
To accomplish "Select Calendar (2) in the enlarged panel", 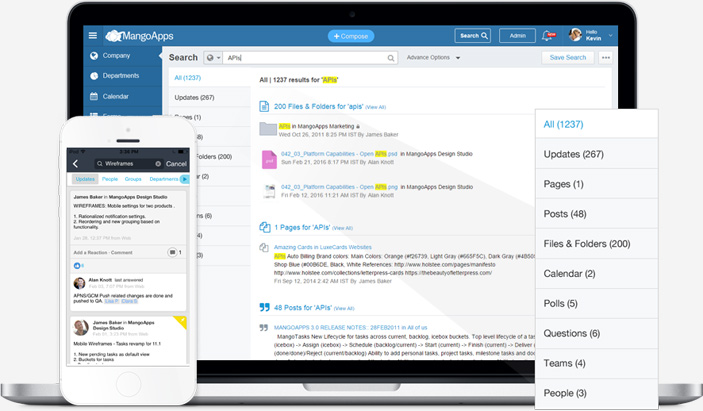I will (x=597, y=273).
